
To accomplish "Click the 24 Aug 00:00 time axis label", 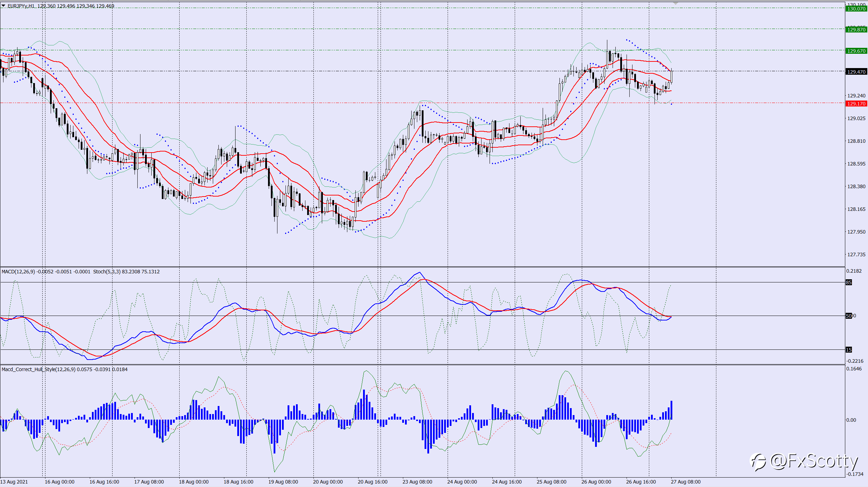I will (x=462, y=482).
